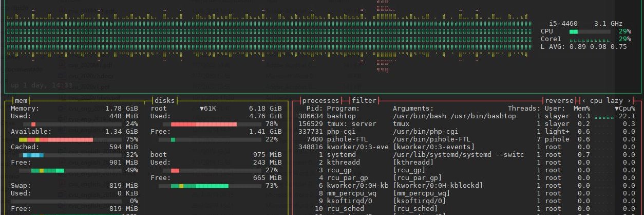Click the cached '594 MiB' value
Viewport: 644px width, 215px height.
point(124,147)
